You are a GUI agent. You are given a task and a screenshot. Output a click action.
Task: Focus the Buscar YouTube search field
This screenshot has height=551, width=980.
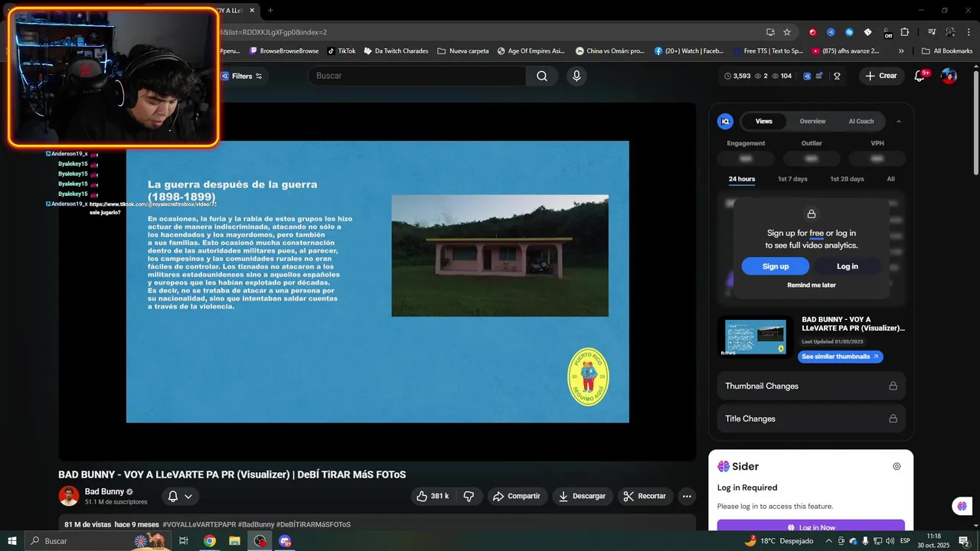[417, 76]
